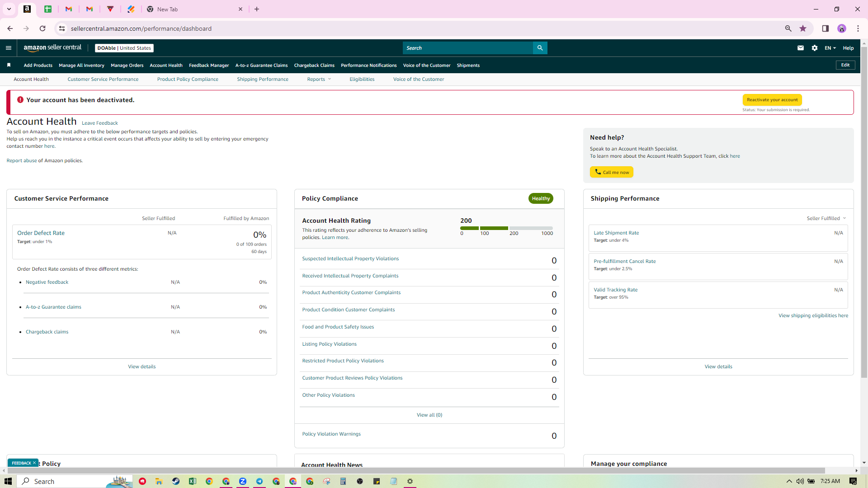Go to Manage Orders
Image resolution: width=868 pixels, height=488 pixels.
[127, 65]
